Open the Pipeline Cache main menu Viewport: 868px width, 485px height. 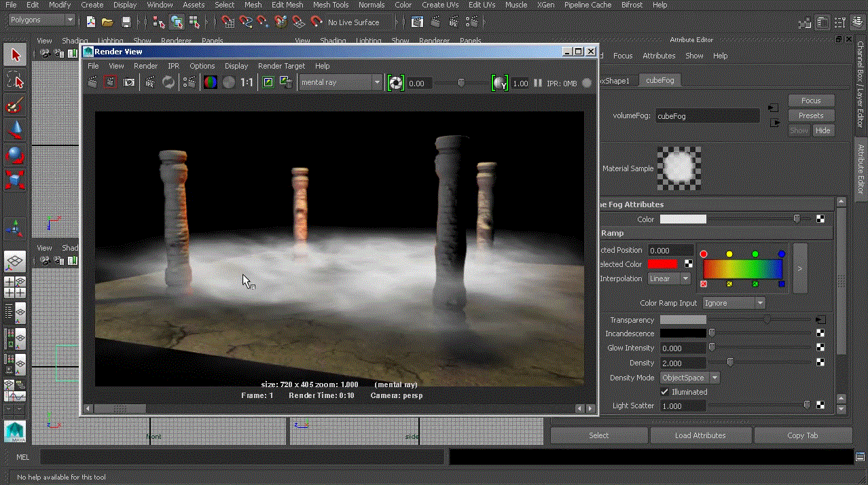587,5
